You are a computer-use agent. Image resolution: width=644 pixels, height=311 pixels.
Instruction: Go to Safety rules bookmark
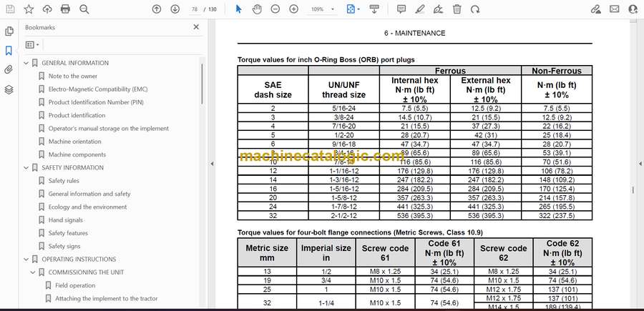pos(64,181)
